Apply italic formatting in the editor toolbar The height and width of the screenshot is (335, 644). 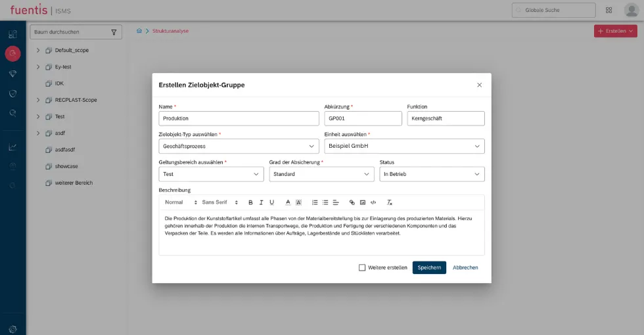[x=262, y=202]
